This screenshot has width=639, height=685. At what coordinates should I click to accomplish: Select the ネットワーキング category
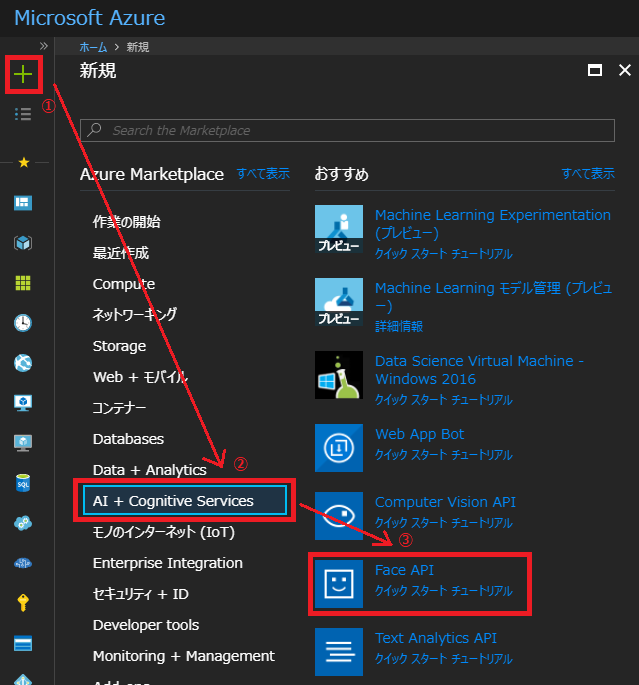(135, 315)
